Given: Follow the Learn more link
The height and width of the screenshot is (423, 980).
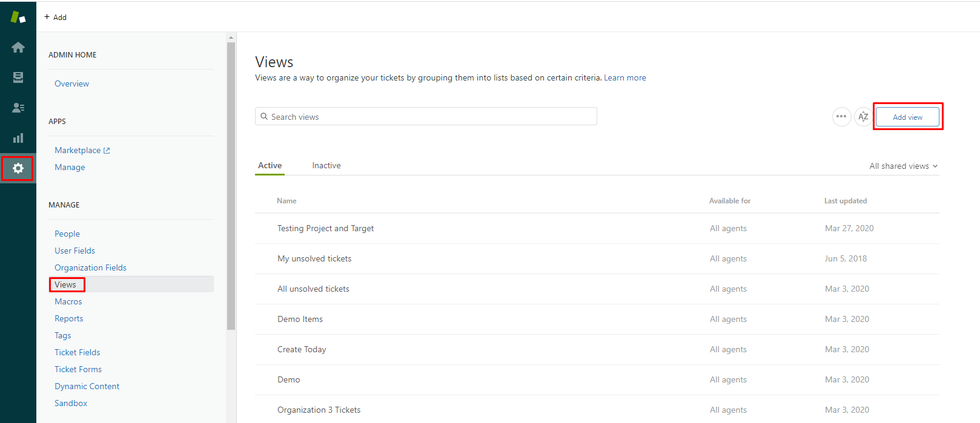Looking at the screenshot, I should pyautogui.click(x=624, y=77).
